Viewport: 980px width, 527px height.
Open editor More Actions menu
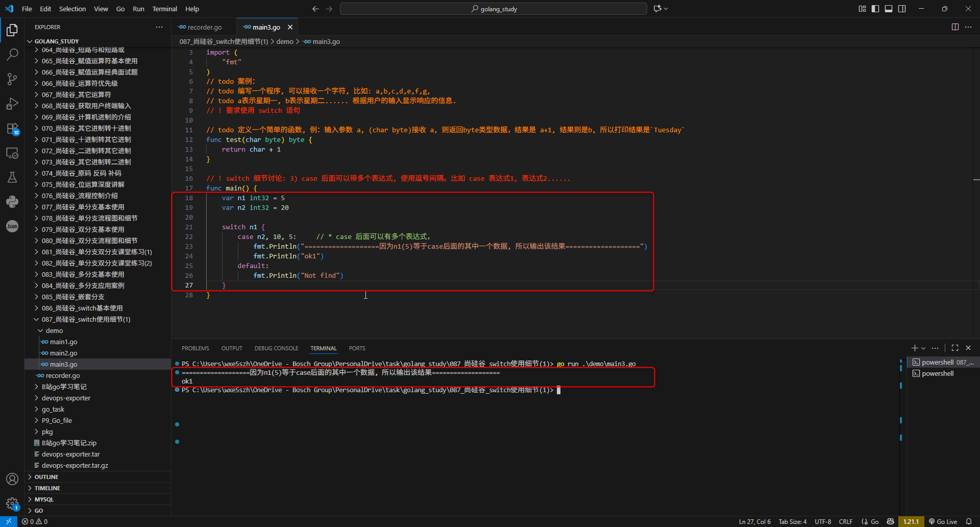coord(968,27)
